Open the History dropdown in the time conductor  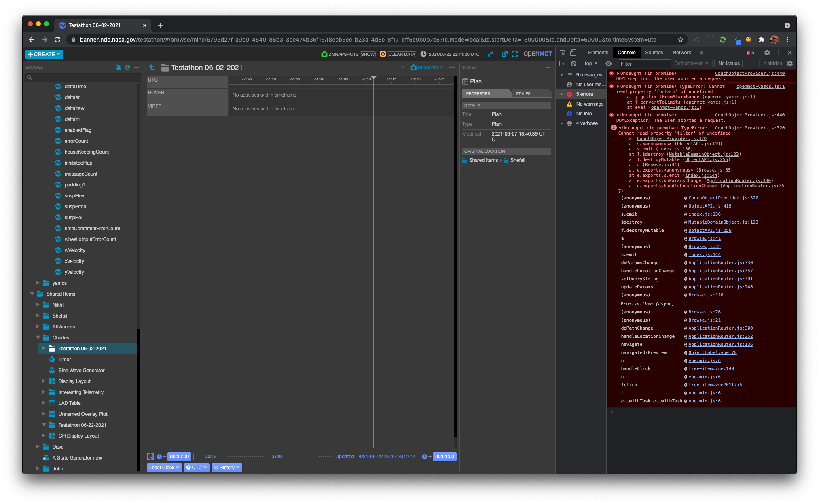226,468
